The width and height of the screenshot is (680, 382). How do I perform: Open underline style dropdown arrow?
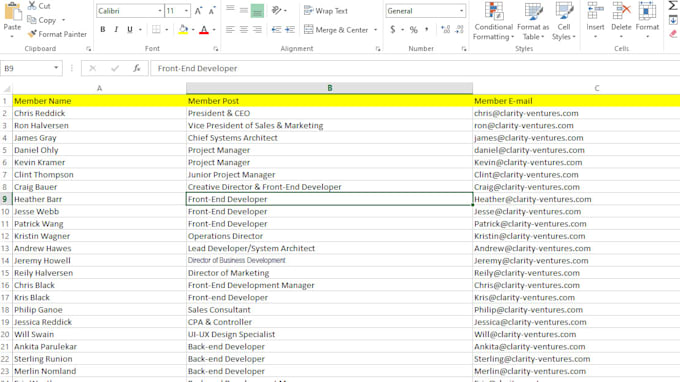pyautogui.click(x=140, y=29)
